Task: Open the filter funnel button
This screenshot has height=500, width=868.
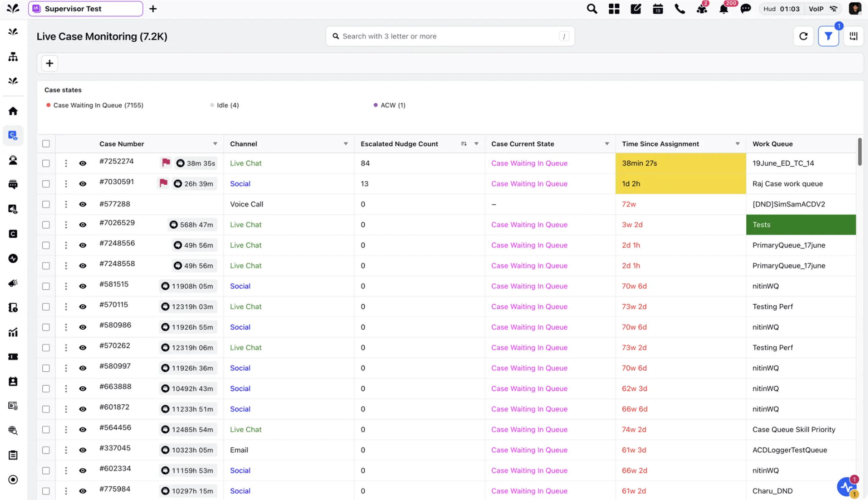Action: tap(828, 36)
